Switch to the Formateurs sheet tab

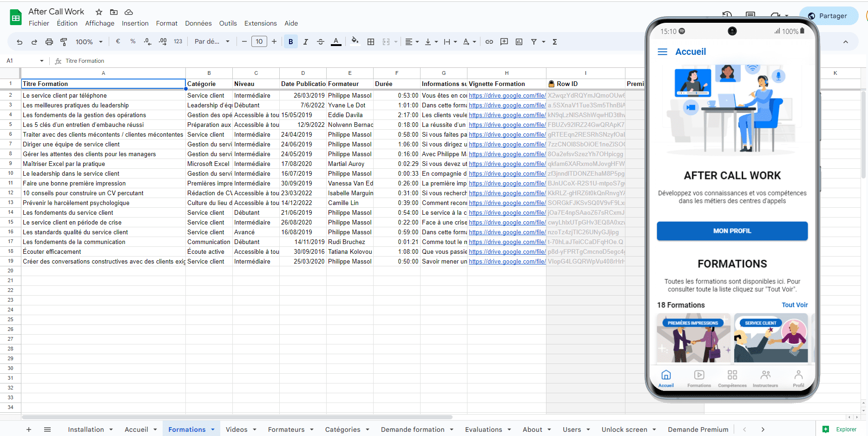(x=287, y=429)
